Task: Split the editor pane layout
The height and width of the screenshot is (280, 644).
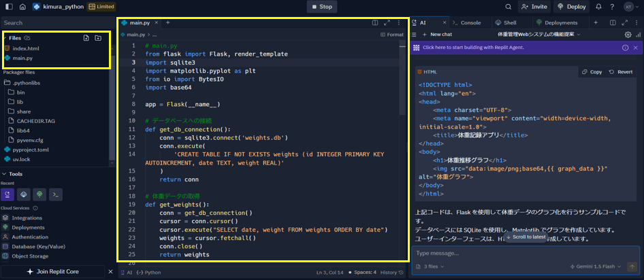Action: point(375,23)
